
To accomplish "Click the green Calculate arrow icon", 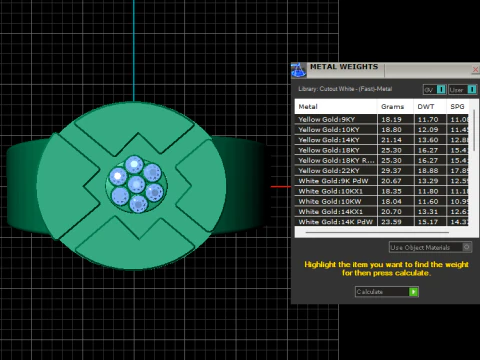I will coord(413,292).
